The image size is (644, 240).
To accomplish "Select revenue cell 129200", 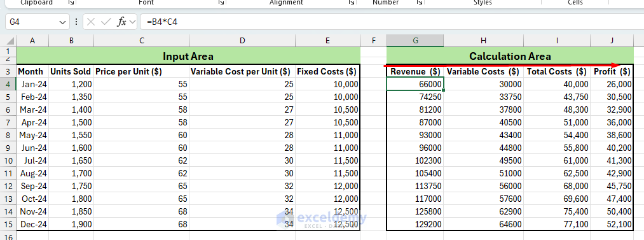I will (x=415, y=224).
